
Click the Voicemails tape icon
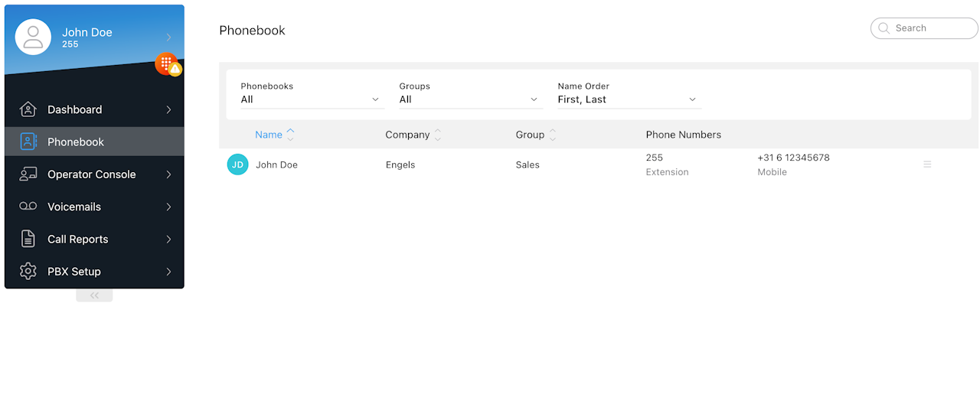[x=28, y=207]
